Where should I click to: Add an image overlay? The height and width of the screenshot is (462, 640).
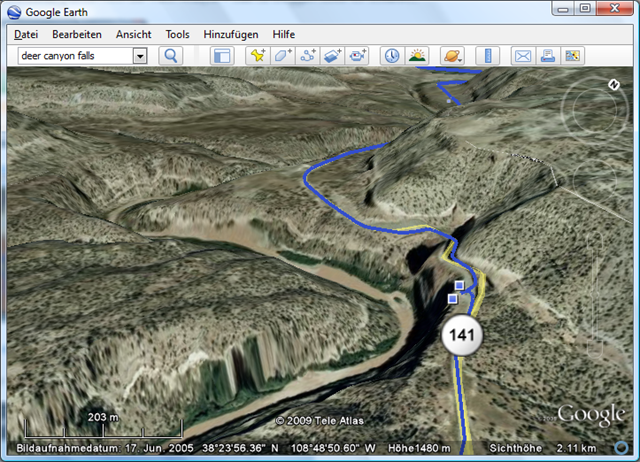pyautogui.click(x=332, y=56)
